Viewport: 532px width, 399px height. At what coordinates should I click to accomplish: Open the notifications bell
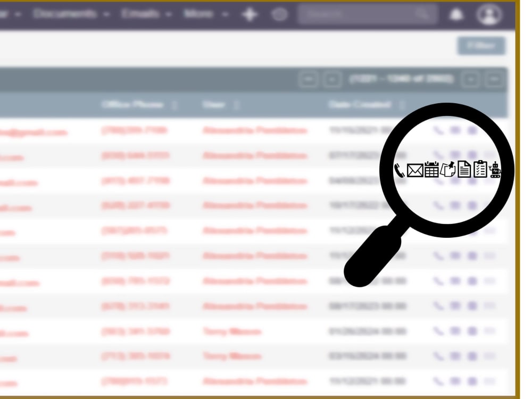click(456, 14)
